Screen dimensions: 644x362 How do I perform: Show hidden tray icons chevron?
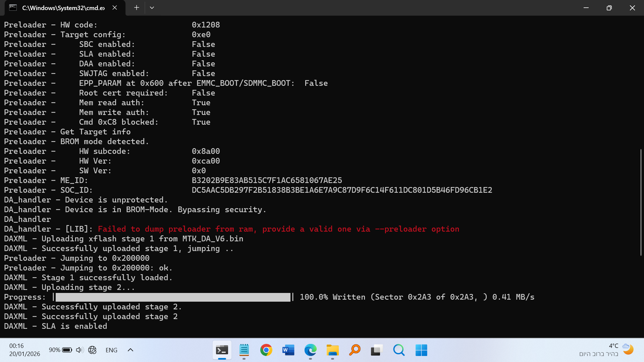coord(130,350)
